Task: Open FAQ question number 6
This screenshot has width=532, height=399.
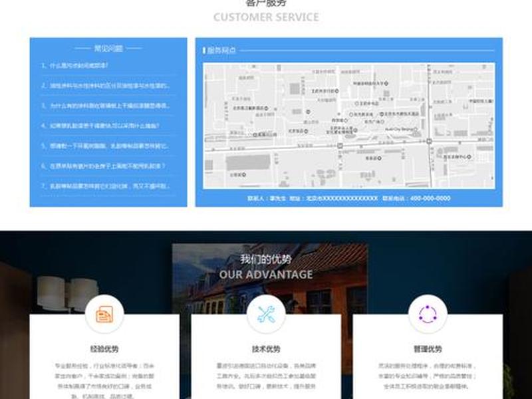Action: [103, 166]
